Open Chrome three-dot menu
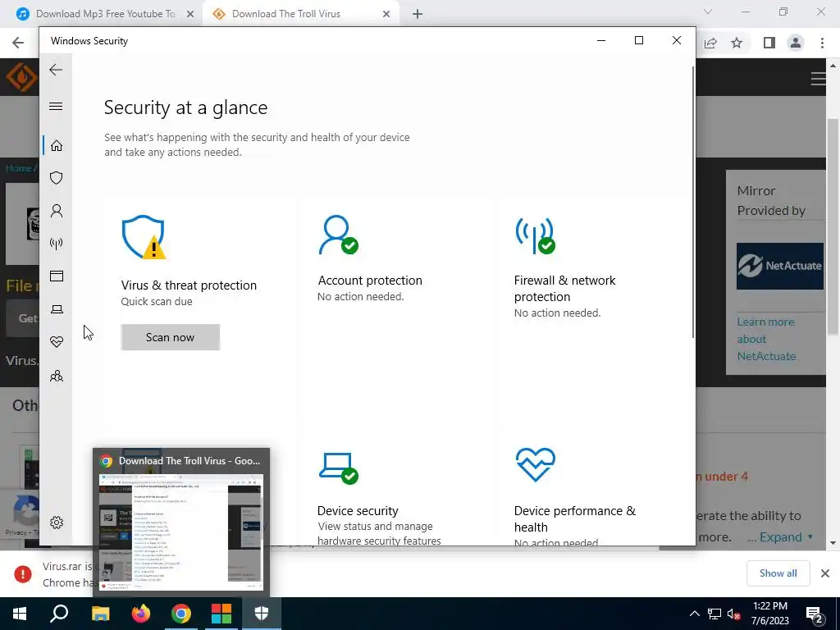840x630 pixels. [x=822, y=43]
